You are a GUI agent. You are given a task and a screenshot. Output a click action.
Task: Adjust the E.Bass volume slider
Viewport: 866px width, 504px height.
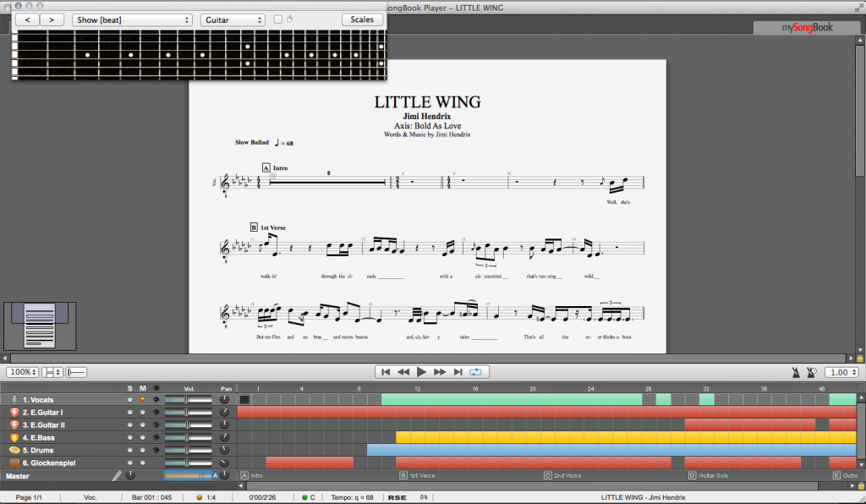coord(188,437)
